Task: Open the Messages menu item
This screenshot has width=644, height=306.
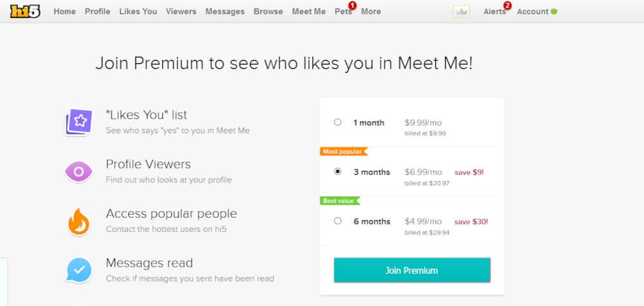Action: click(x=225, y=12)
